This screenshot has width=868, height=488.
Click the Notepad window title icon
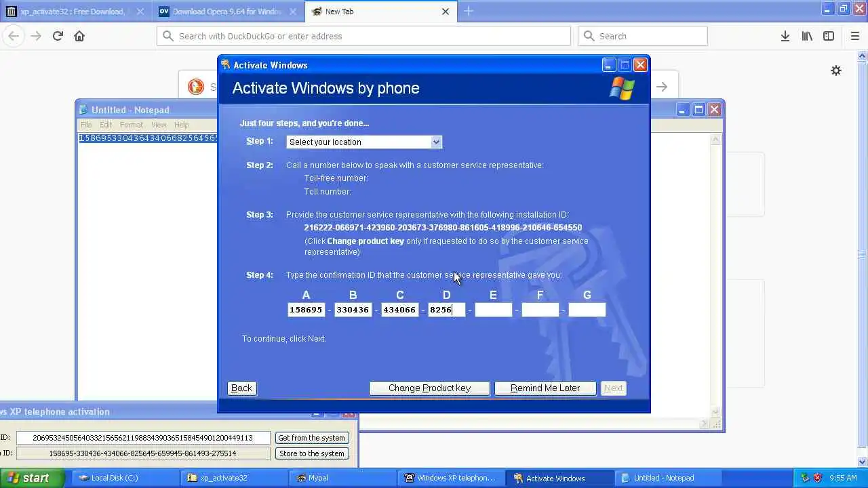[x=83, y=110]
